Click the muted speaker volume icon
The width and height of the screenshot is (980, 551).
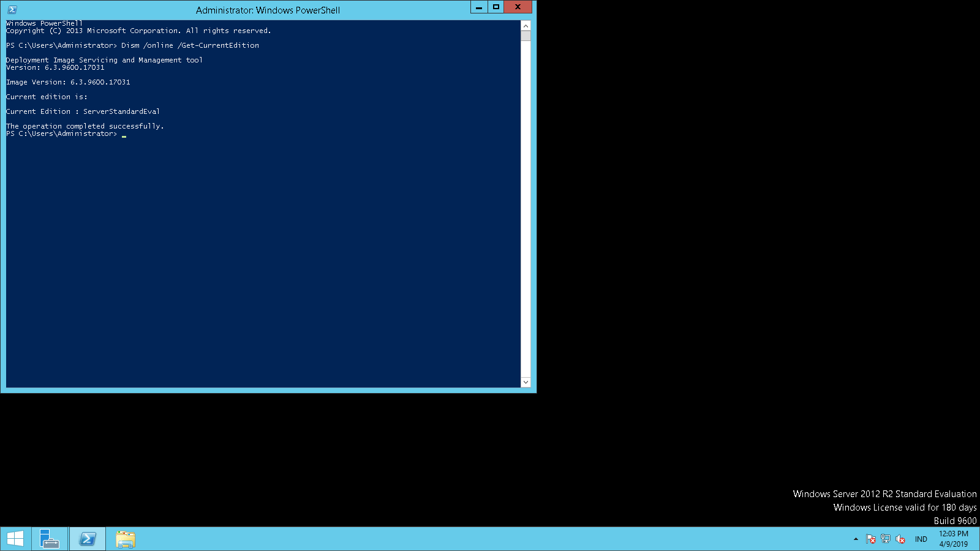(x=900, y=539)
